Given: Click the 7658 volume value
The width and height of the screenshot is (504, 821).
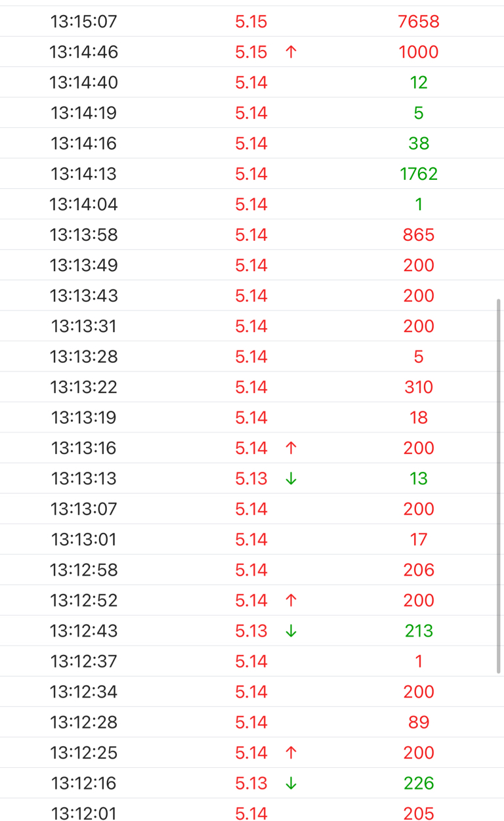Looking at the screenshot, I should [419, 22].
